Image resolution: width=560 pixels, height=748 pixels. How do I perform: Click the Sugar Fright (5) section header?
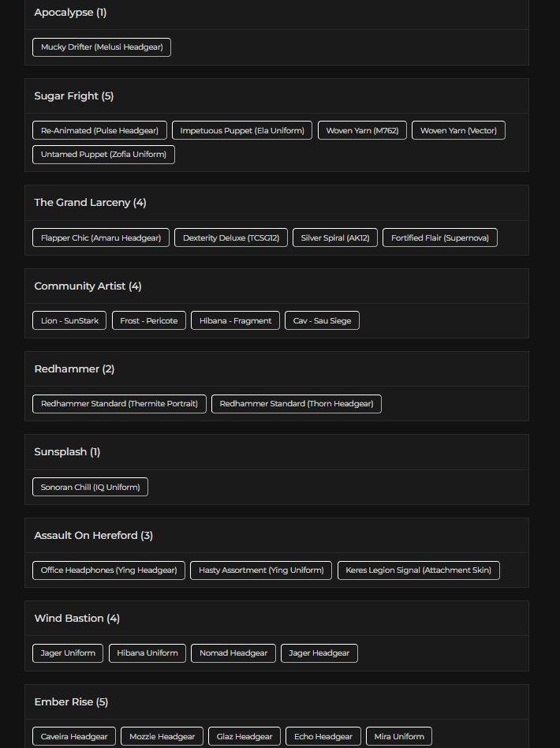[74, 96]
